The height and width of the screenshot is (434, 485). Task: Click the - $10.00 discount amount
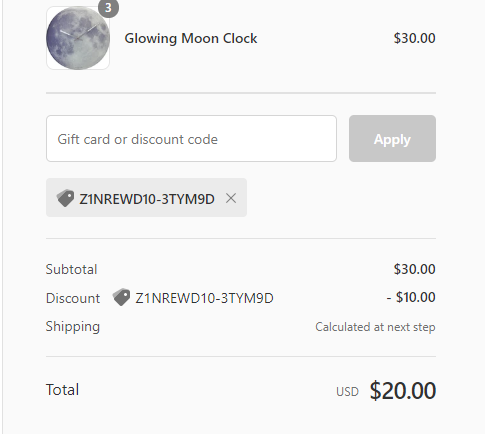point(411,297)
